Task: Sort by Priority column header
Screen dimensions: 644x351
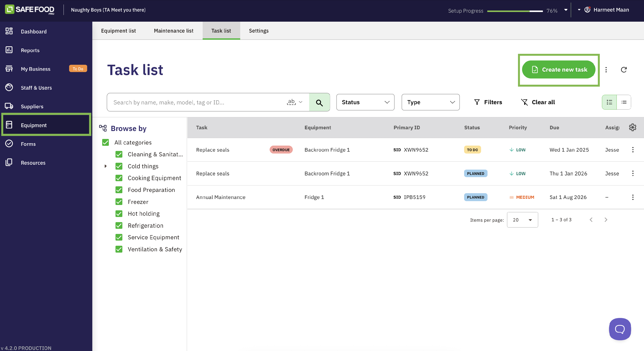Action: pos(518,128)
